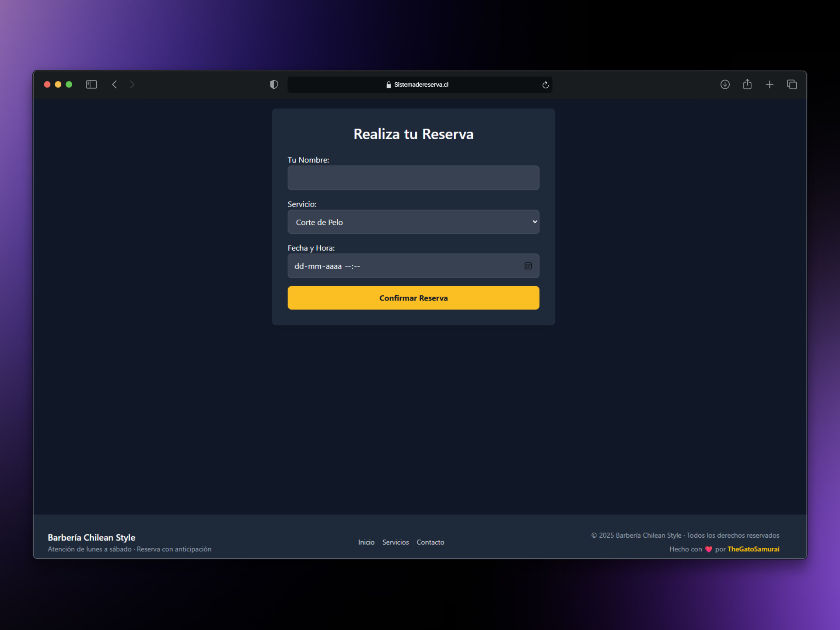Focus the Fecha y Hora date field
This screenshot has height=630, width=840.
[x=394, y=266]
